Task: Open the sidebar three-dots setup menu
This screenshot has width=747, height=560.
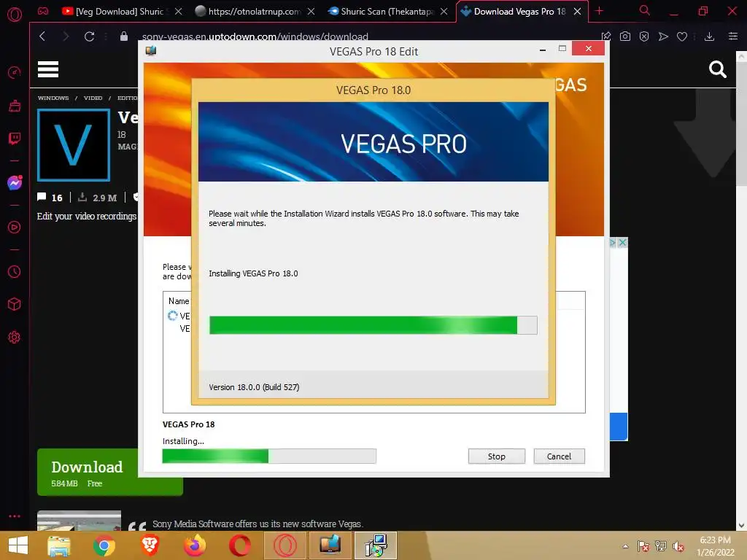Action: pyautogui.click(x=15, y=516)
